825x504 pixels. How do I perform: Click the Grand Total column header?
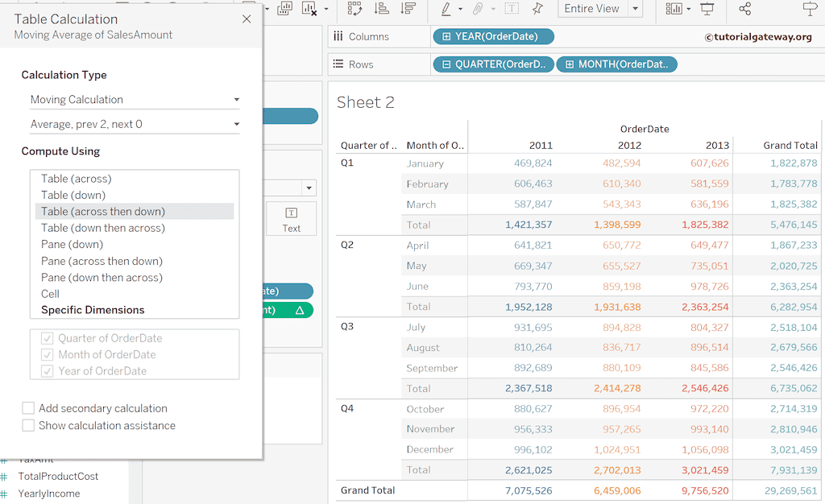point(790,146)
